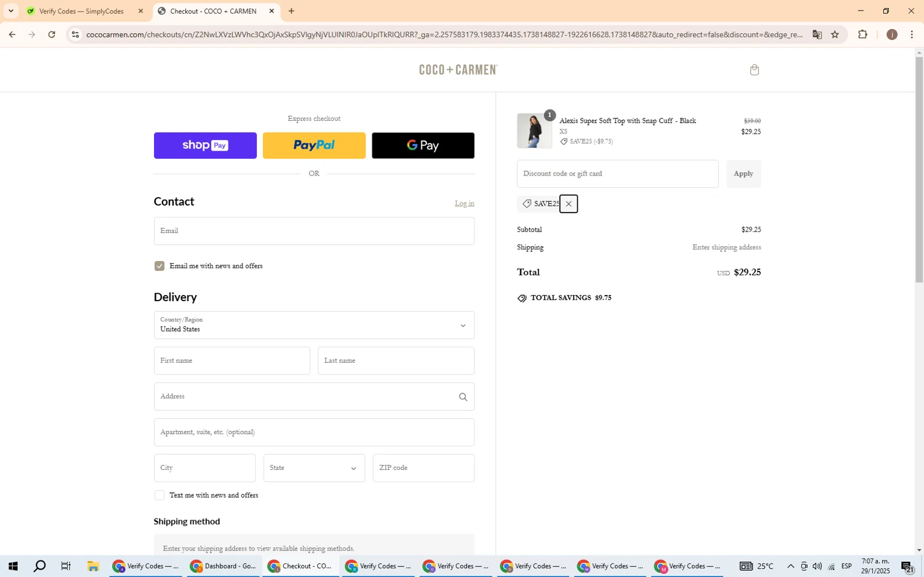The width and height of the screenshot is (924, 577).
Task: Pay with Shop Pay button
Action: pos(205,145)
